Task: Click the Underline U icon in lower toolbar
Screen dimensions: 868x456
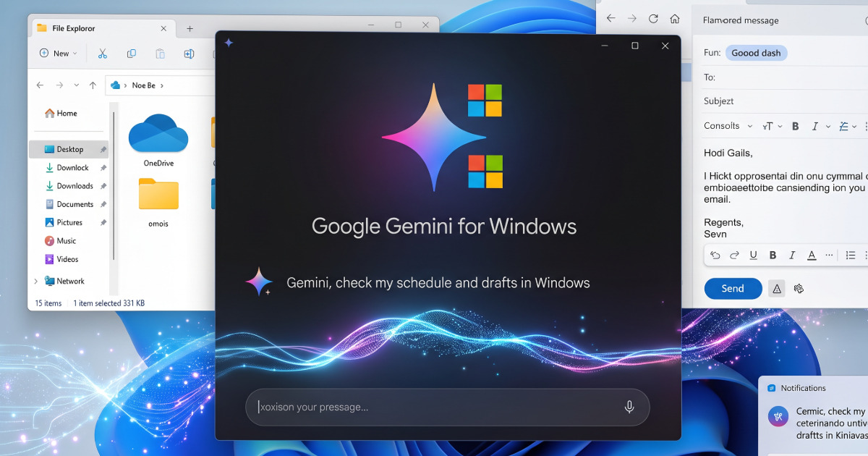Action: click(x=753, y=255)
